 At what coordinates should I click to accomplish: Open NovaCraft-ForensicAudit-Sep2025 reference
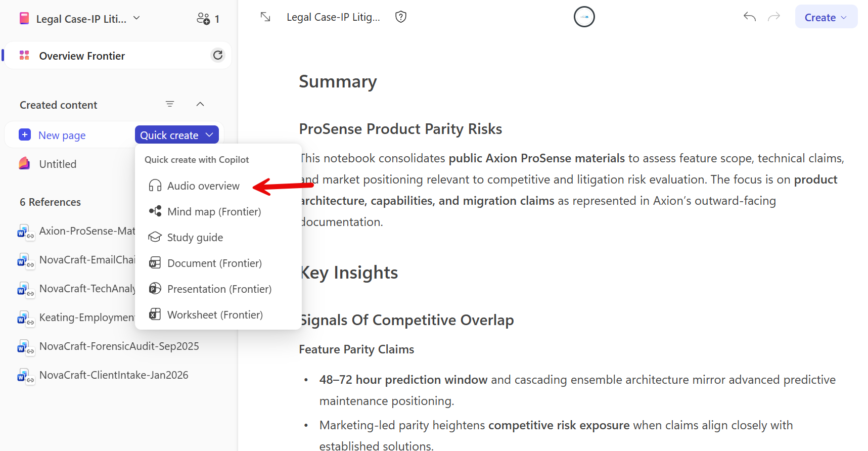(119, 346)
